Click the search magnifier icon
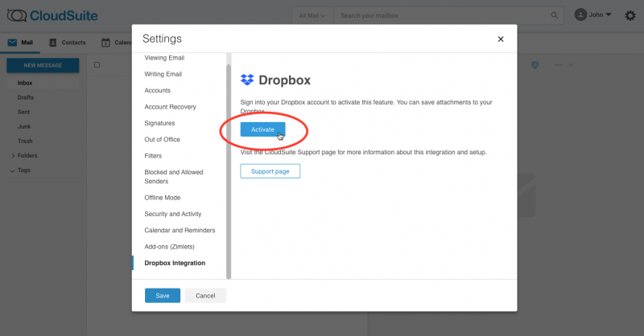This screenshot has height=336, width=644. tap(555, 15)
